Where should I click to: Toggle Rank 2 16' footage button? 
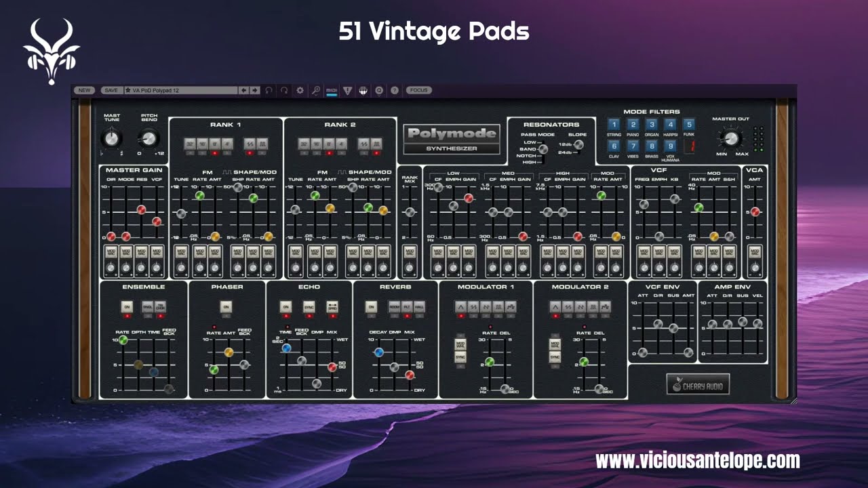click(x=317, y=143)
